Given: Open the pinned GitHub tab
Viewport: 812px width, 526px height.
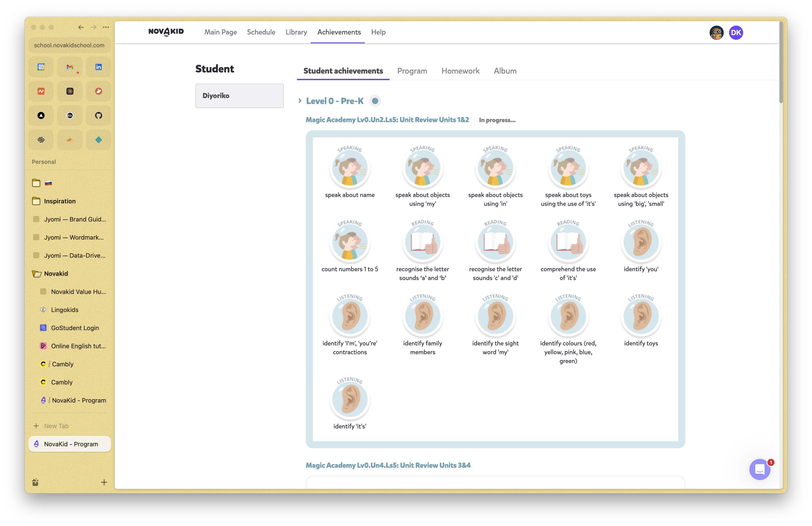Looking at the screenshot, I should [99, 115].
